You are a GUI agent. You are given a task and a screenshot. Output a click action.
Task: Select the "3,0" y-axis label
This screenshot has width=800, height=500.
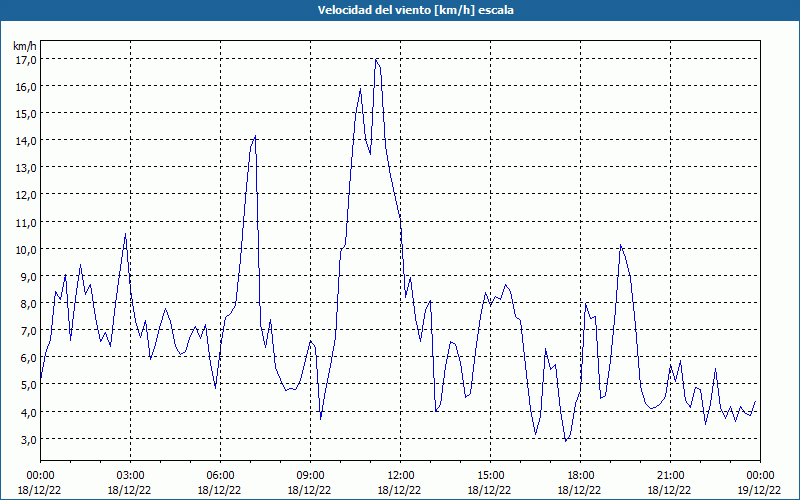[28, 439]
